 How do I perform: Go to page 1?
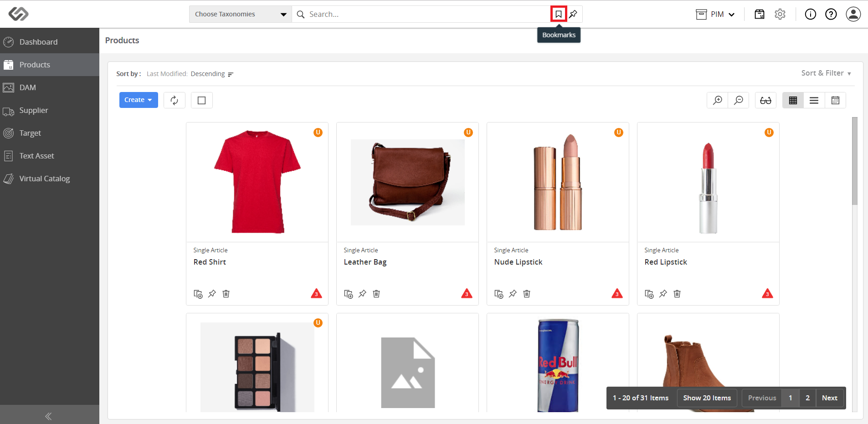791,398
